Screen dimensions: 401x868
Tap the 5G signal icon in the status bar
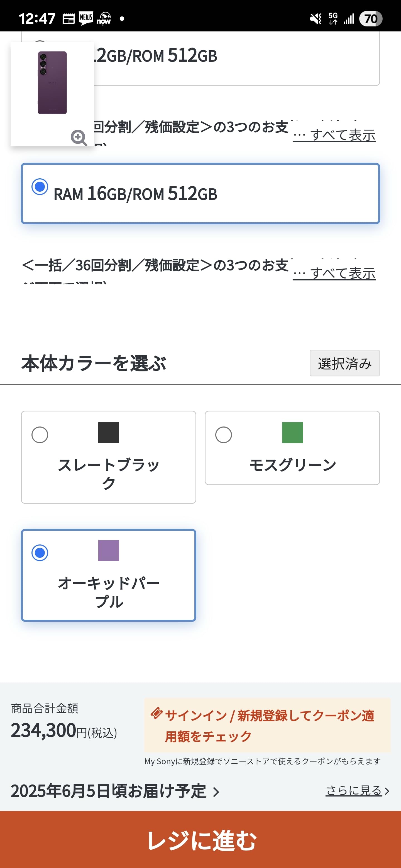[333, 19]
